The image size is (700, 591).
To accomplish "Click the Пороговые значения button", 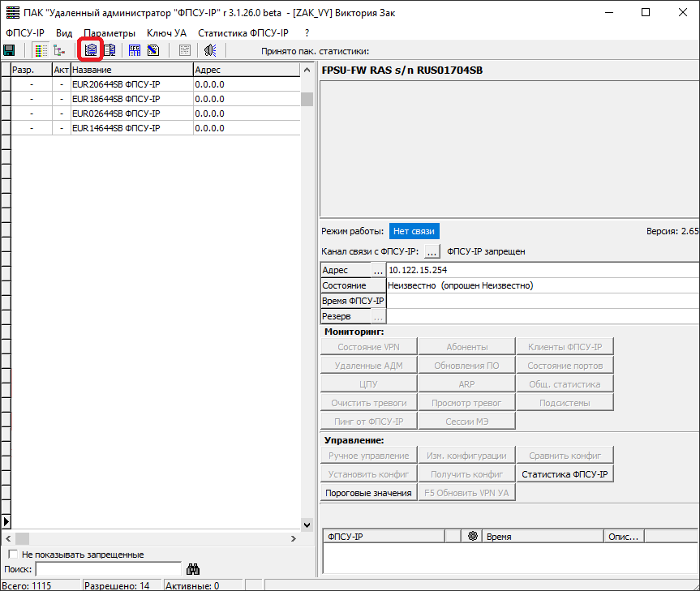I will 369,493.
